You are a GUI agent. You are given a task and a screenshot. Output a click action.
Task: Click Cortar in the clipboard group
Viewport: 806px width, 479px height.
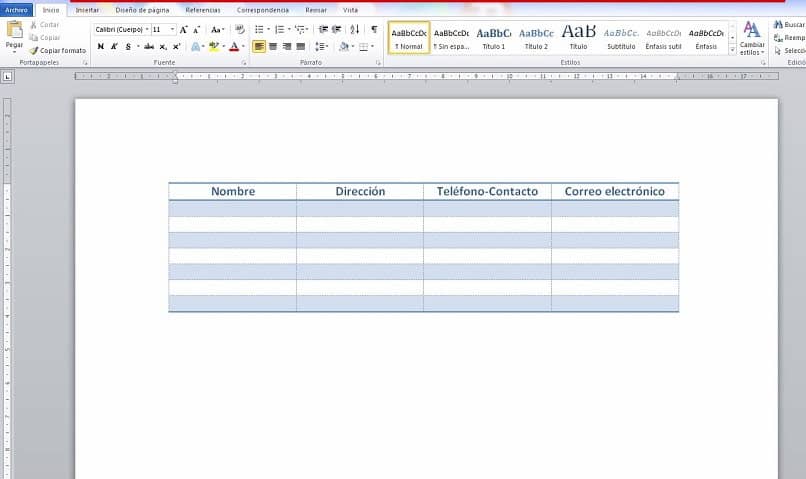tap(44, 25)
